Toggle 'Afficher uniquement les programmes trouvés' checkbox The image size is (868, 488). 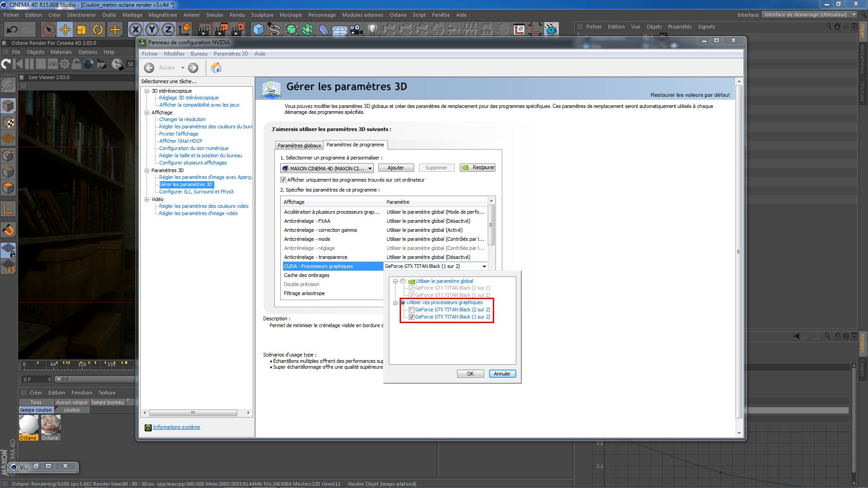point(283,180)
